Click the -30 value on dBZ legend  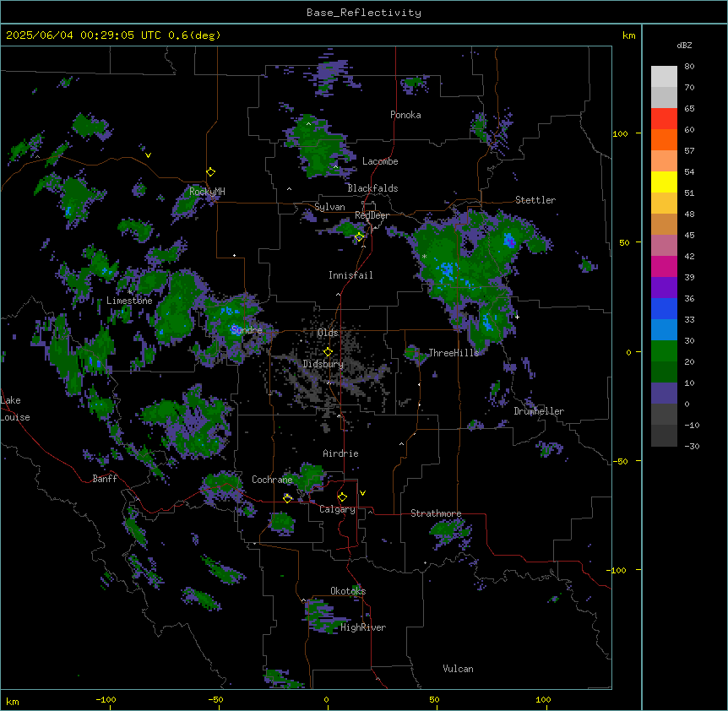pyautogui.click(x=692, y=446)
